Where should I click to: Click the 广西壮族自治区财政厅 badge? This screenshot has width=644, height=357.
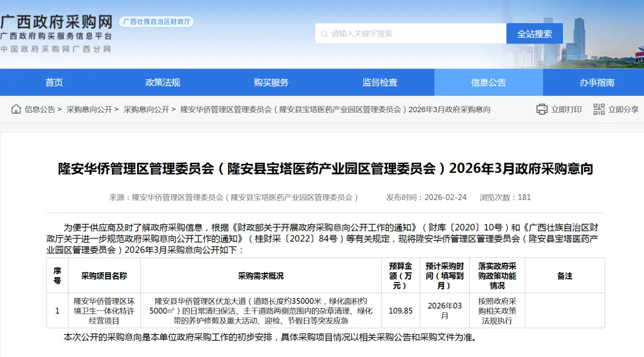156,21
